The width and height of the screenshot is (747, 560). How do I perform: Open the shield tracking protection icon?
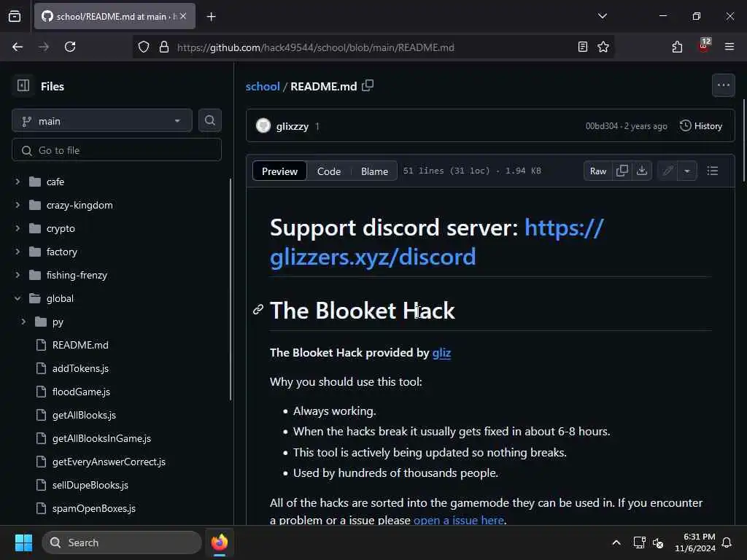[x=144, y=47]
